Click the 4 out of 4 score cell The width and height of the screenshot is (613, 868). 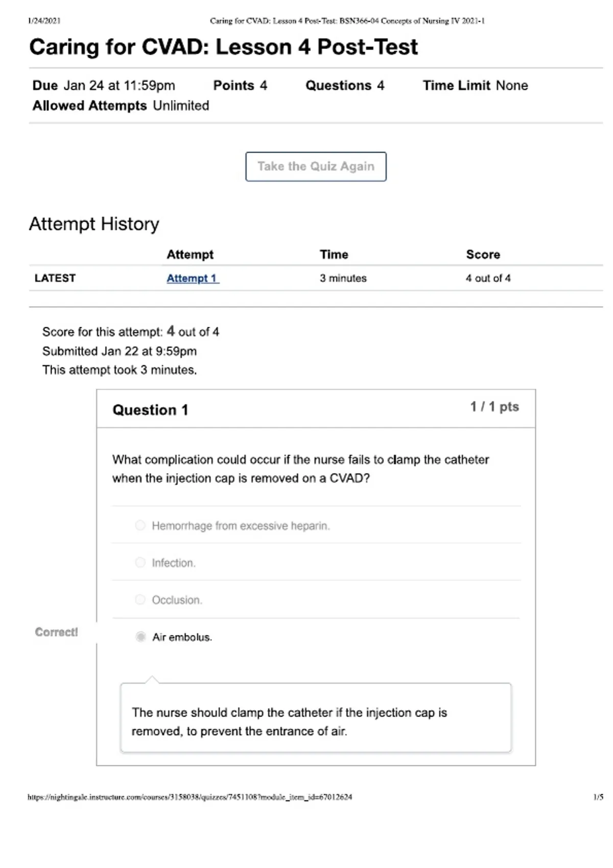[488, 278]
